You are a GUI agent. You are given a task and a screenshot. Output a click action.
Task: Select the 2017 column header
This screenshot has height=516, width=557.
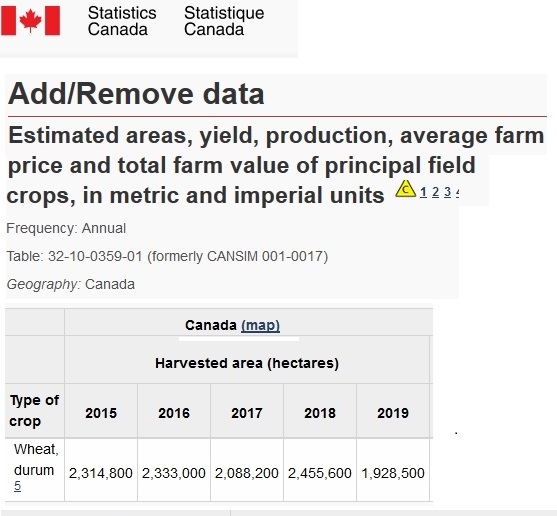pos(247,413)
